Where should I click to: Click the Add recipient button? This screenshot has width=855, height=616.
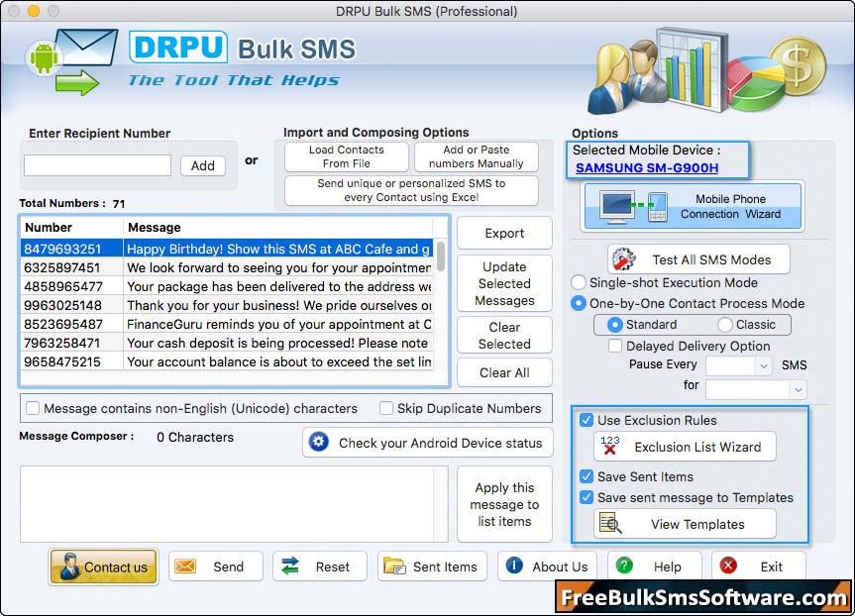pyautogui.click(x=203, y=165)
